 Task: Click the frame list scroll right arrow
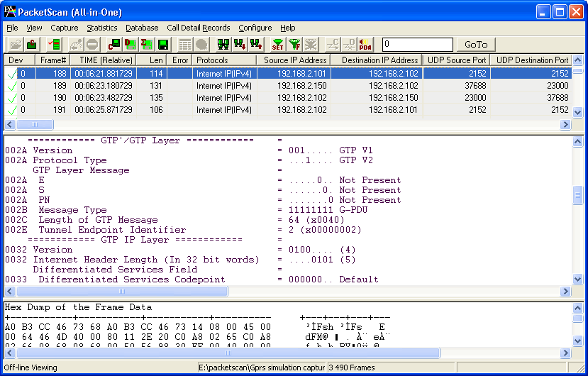coord(565,124)
